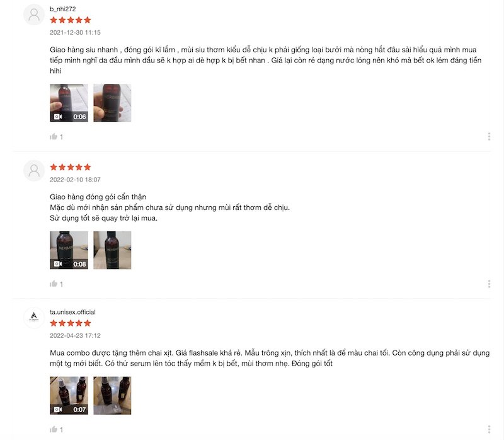Viewport: 504px width, 440px height.
Task: View second photo in 2022-02-10 review
Action: point(112,250)
